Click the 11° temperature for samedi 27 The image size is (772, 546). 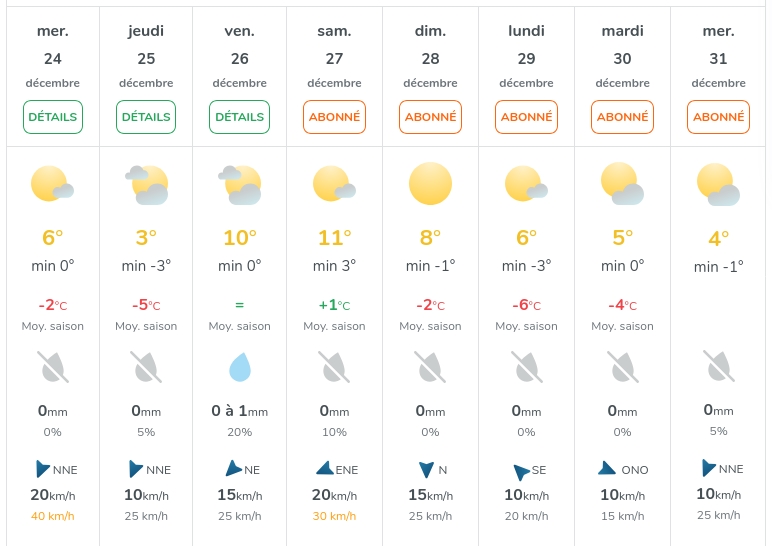coord(334,238)
